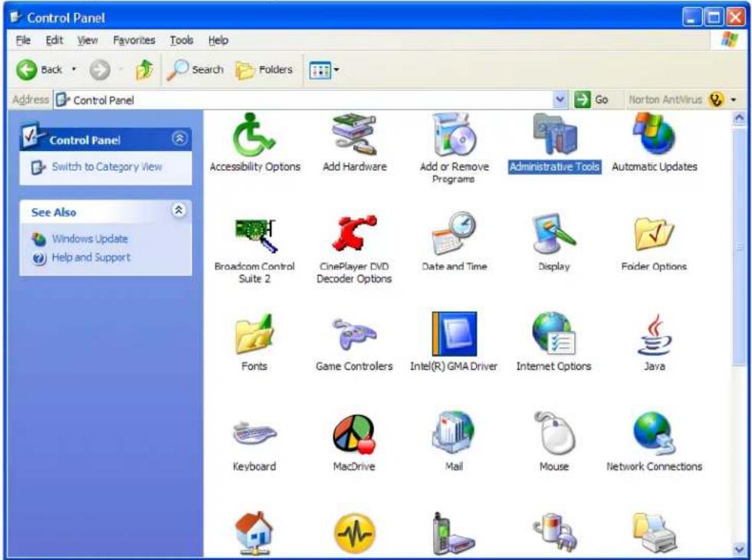Open the Fonts folder
The height and width of the screenshot is (560, 752).
(x=254, y=342)
